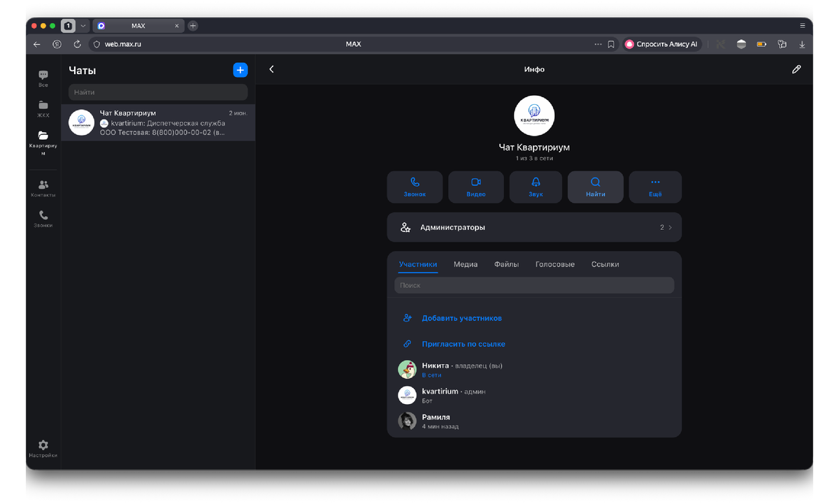Close the MAX browser tab
This screenshot has height=504, width=839.
[177, 26]
